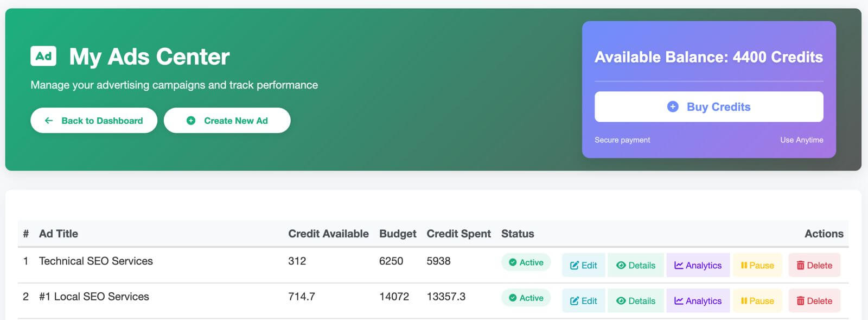Click the eye icon for #1 Local SEO Services
868x320 pixels.
pyautogui.click(x=621, y=301)
